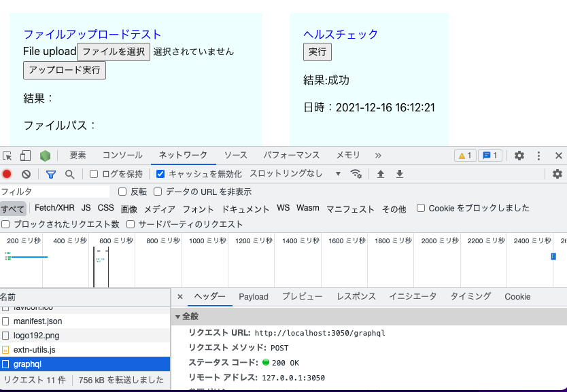The width and height of the screenshot is (567, 392).
Task: Open the Payload tab
Action: click(254, 297)
